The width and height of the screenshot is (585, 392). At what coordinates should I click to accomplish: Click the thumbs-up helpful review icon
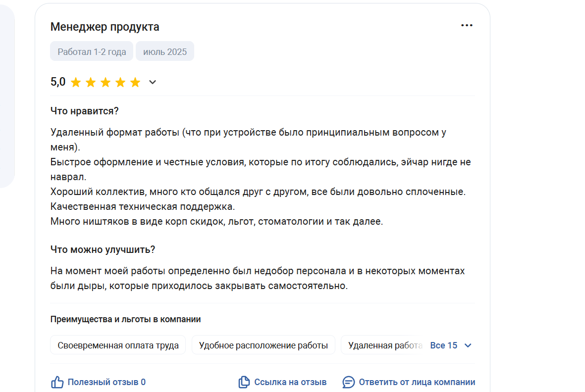point(57,382)
